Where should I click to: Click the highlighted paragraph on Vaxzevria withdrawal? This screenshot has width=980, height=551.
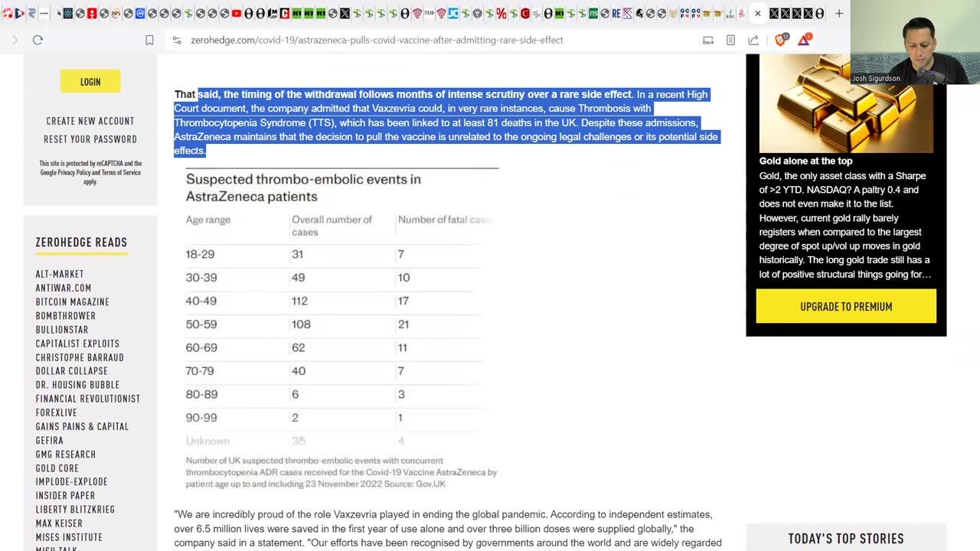coord(446,122)
